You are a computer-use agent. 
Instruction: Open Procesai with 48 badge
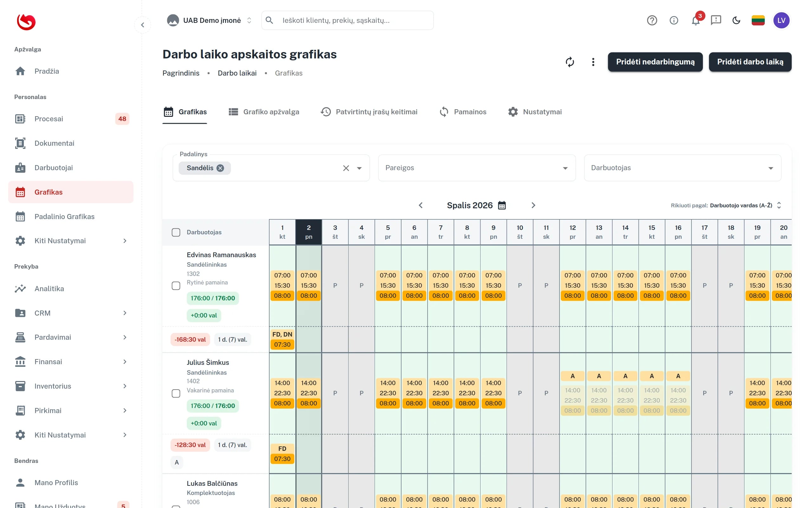pyautogui.click(x=71, y=119)
